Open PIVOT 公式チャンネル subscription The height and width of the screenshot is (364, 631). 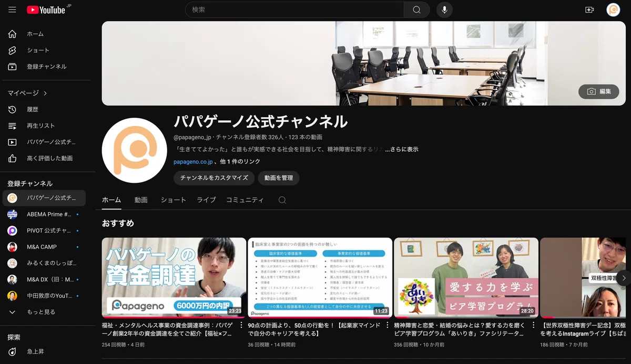[x=44, y=231]
